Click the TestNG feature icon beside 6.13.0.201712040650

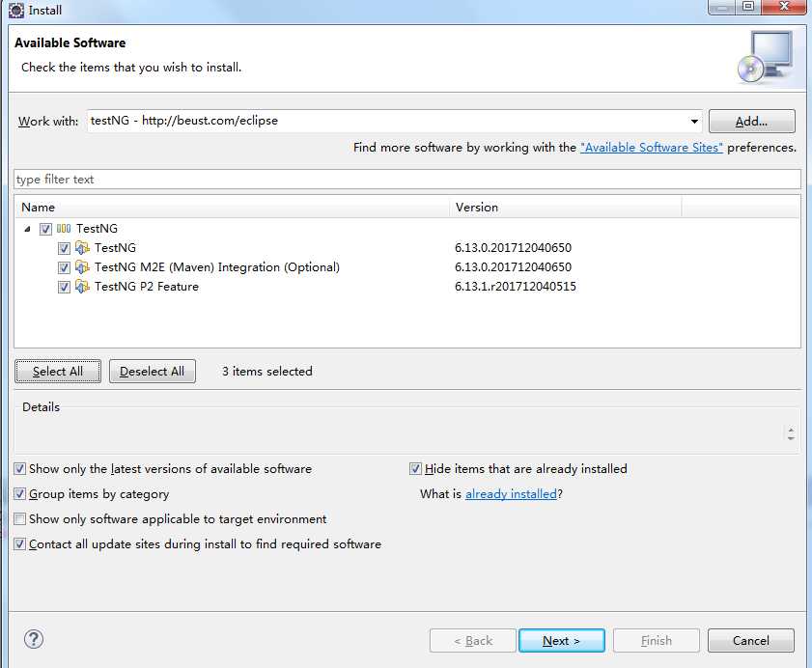82,248
